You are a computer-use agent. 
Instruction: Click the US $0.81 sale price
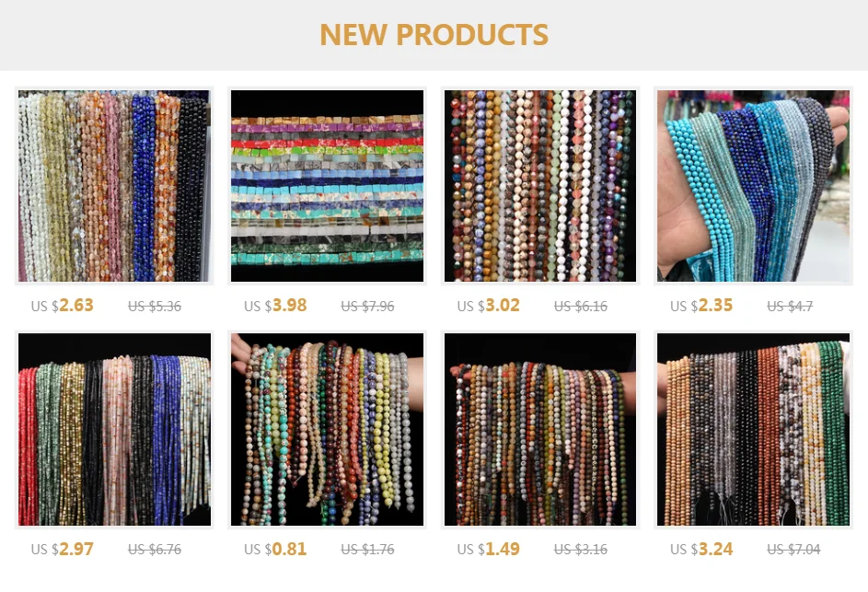[275, 550]
